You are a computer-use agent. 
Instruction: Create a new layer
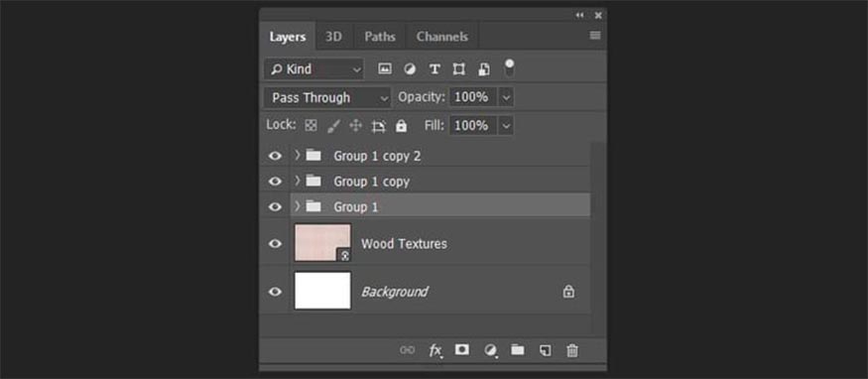point(546,350)
